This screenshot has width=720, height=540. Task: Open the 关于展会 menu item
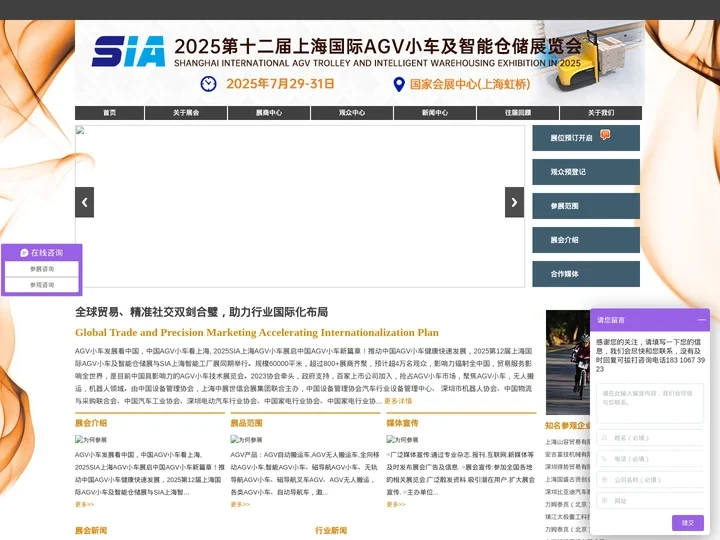click(186, 112)
